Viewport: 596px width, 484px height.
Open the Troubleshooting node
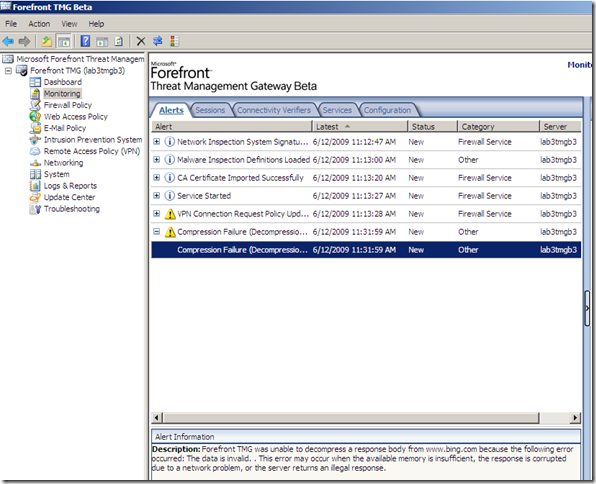72,209
